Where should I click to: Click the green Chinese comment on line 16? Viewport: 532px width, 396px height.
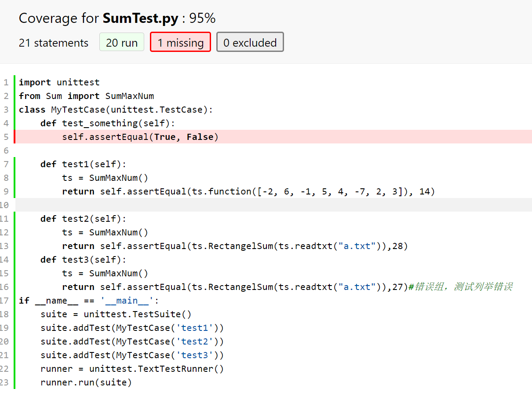click(460, 287)
